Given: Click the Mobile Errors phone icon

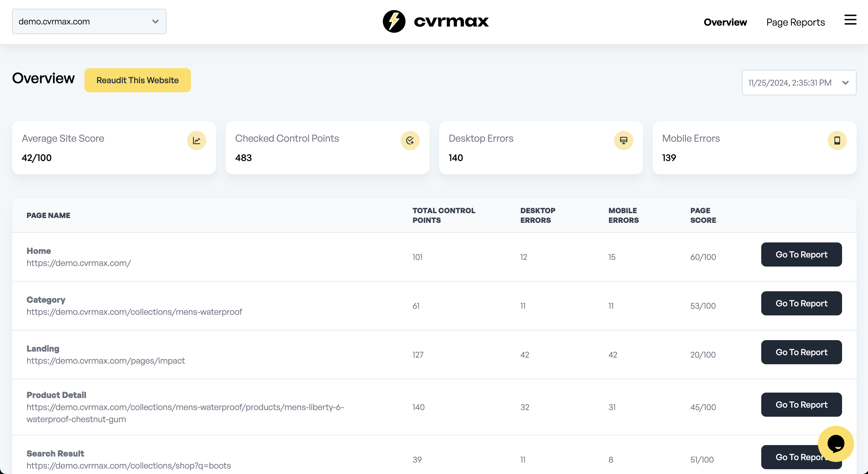Looking at the screenshot, I should 838,141.
